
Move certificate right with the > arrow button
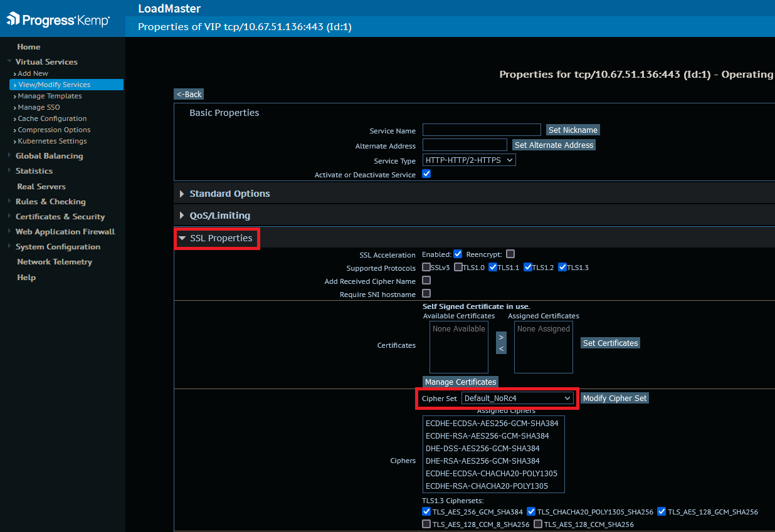[501, 337]
